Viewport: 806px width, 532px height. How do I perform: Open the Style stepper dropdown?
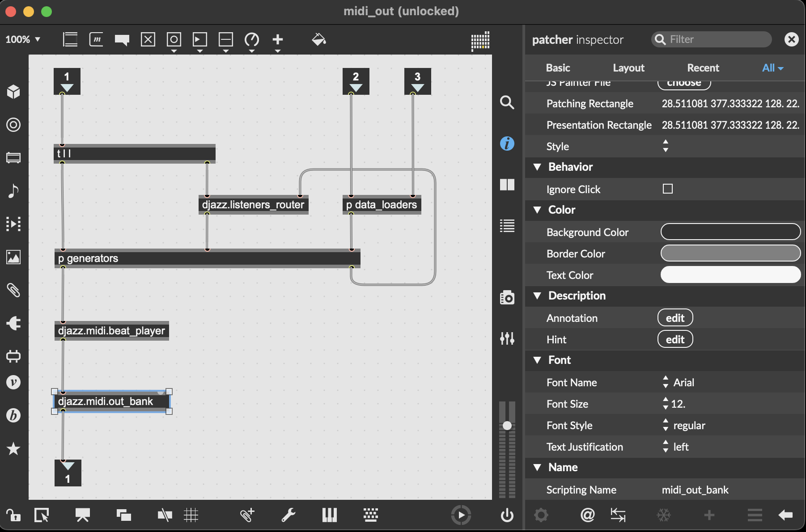(666, 146)
